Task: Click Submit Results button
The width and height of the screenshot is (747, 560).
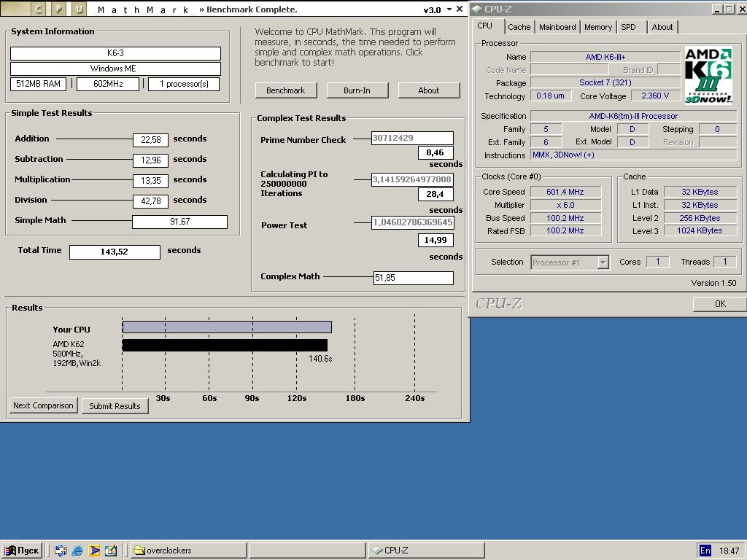Action: (115, 406)
